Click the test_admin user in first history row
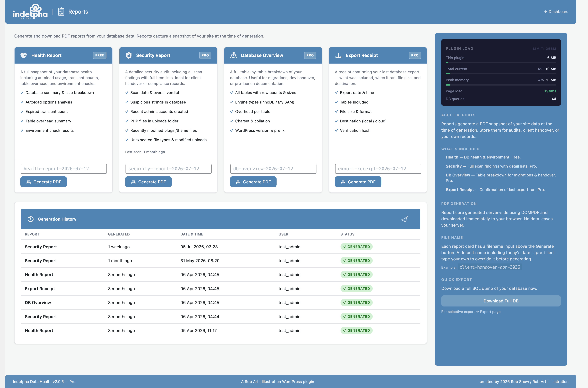The width and height of the screenshot is (588, 388). tap(289, 247)
